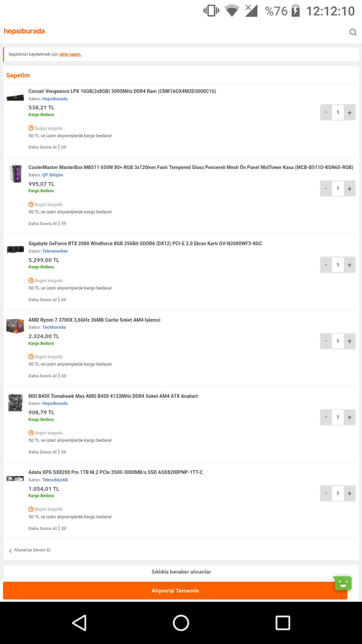The image size is (362, 644).
Task: Click the clock icon beside the RTX 2080's shipping info
Action: coord(31,280)
